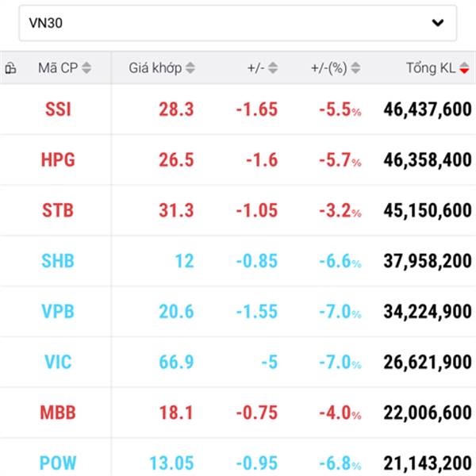Click SHB change value -0.85
Screen dimensions: 476x476
coord(257,261)
